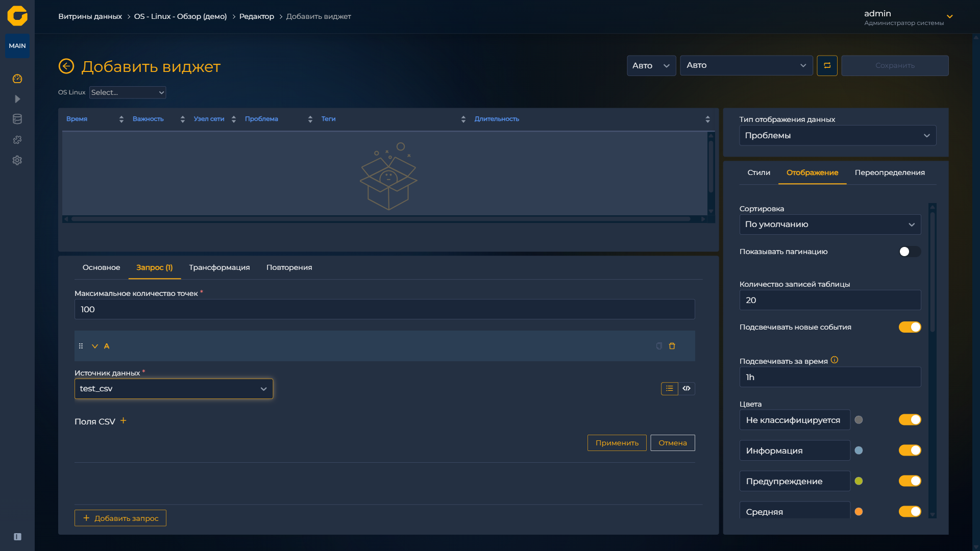Focus Количество записей таблицы field
Image resolution: width=980 pixels, height=551 pixels.
(x=830, y=300)
